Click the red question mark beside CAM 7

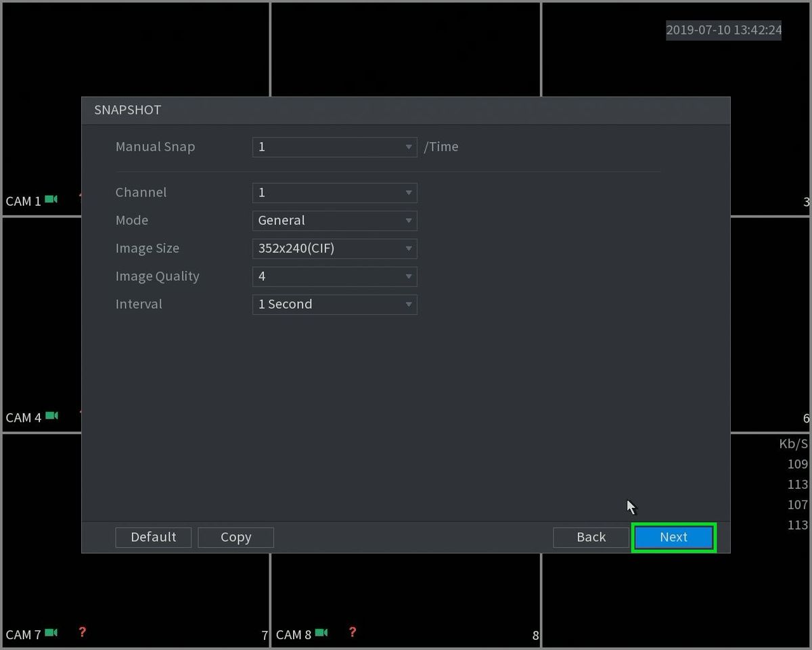coord(82,632)
